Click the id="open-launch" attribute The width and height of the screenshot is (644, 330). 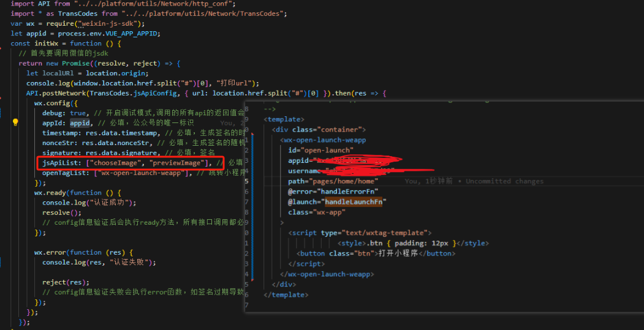[x=320, y=150]
